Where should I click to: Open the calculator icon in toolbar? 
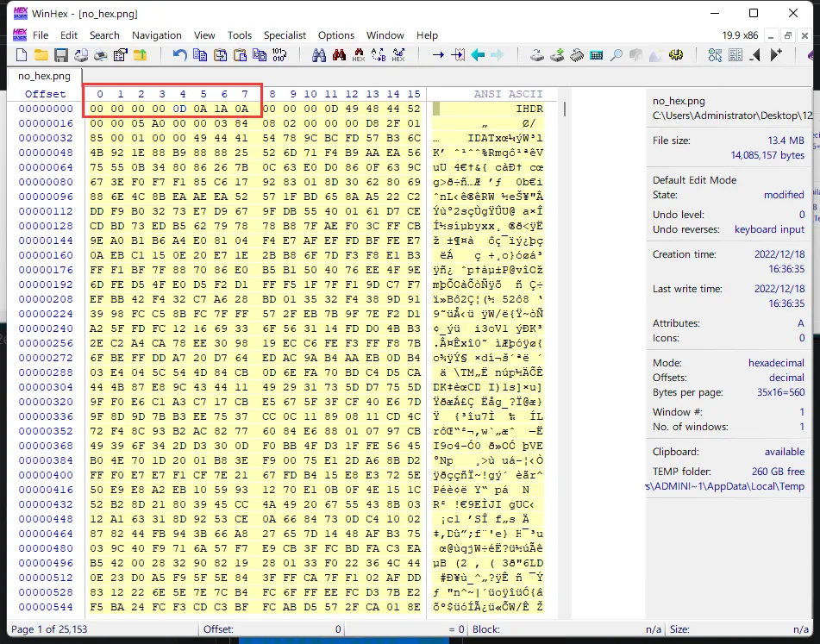coord(596,55)
